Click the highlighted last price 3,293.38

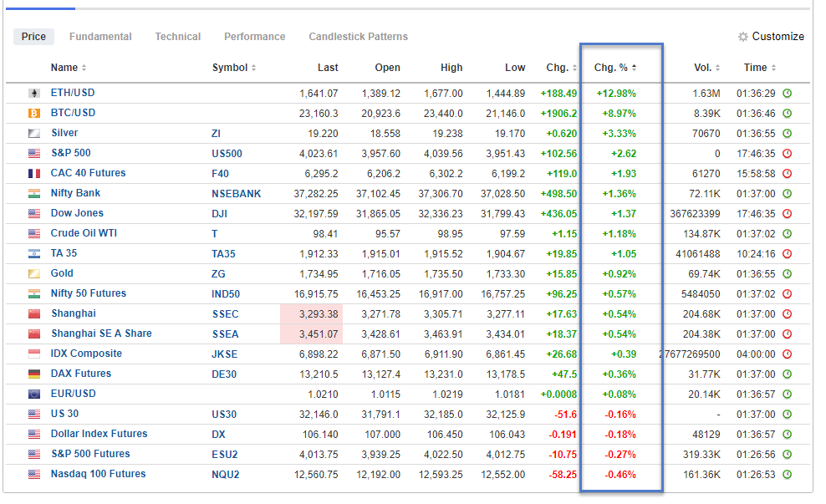pyautogui.click(x=319, y=314)
